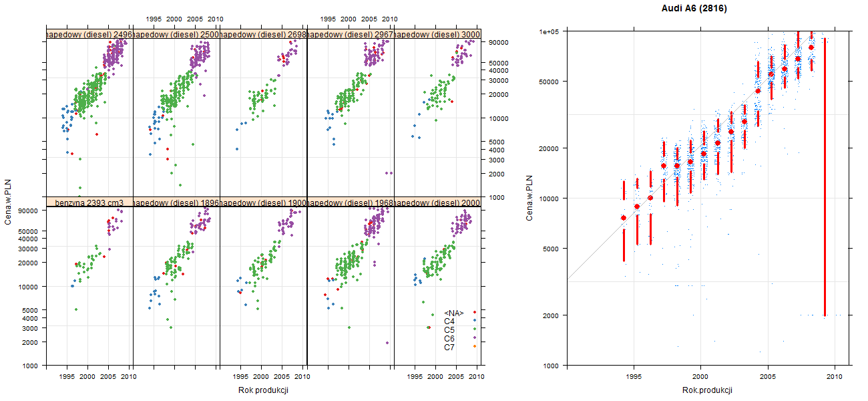The width and height of the screenshot is (868, 401).
Task: Select the diesel 1896 panel strip label
Action: tap(176, 202)
